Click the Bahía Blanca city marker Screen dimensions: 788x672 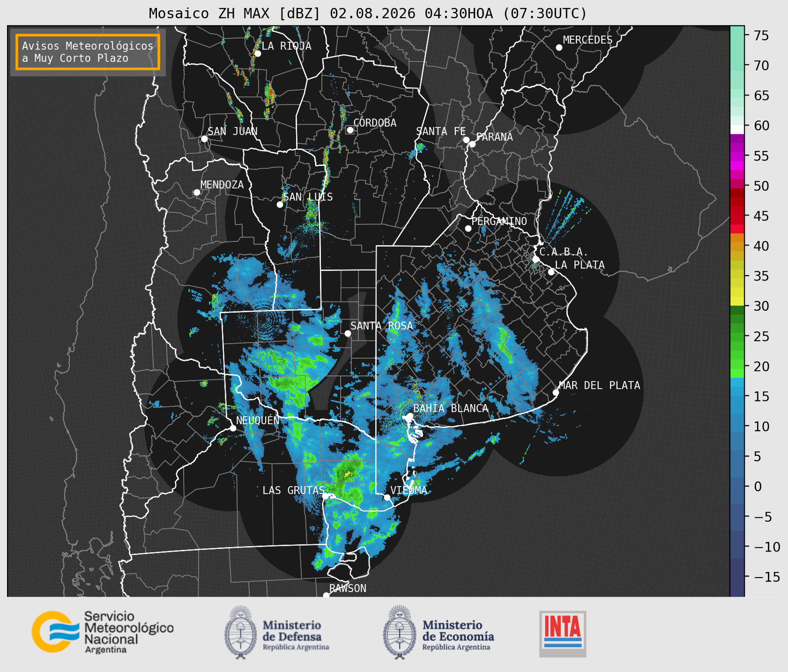pos(410,416)
